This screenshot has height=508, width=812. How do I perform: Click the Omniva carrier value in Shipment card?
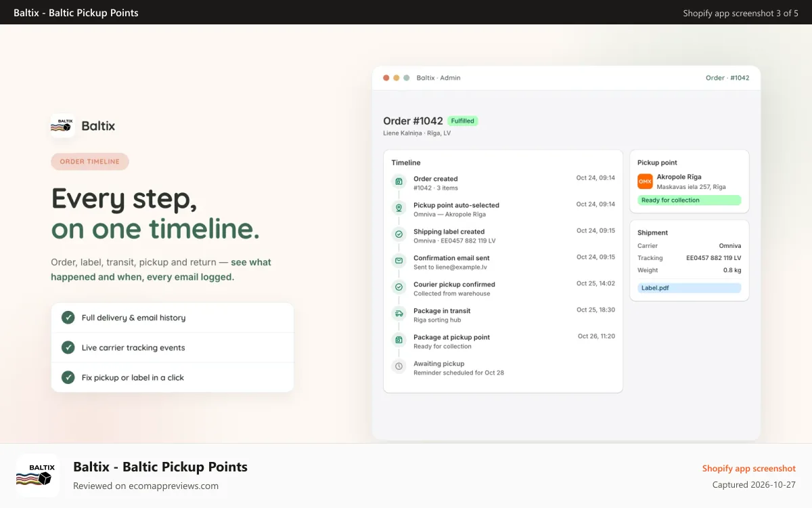click(x=730, y=246)
